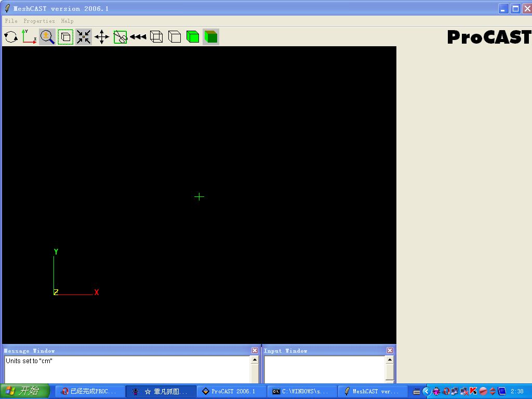Close the Input Window panel
This screenshot has width=532, height=399.
(390, 350)
